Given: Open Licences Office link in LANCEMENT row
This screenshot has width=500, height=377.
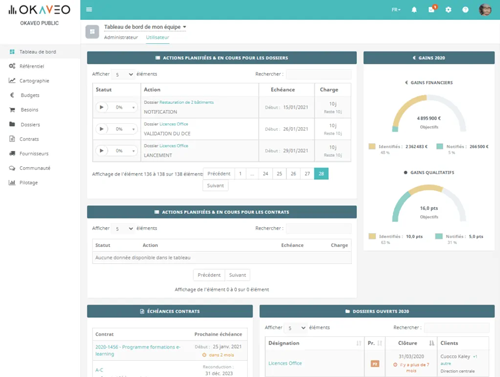Looking at the screenshot, I should tap(174, 146).
